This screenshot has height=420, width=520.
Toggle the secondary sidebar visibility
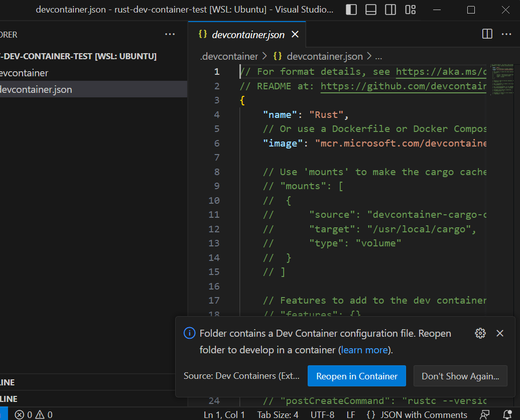pyautogui.click(x=390, y=10)
